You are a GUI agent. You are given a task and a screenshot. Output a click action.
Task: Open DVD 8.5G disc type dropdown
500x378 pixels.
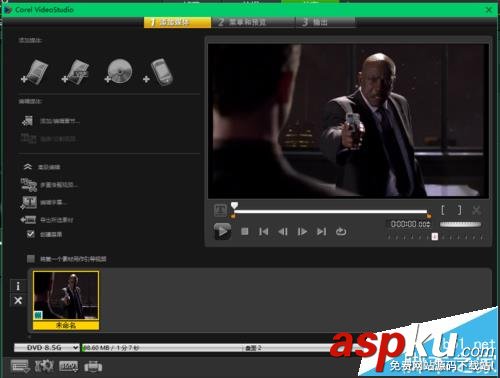tap(47, 348)
